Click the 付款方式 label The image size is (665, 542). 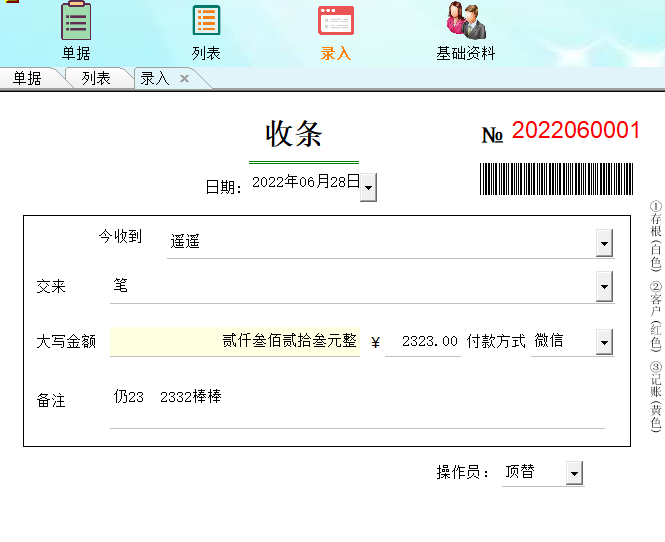(496, 341)
